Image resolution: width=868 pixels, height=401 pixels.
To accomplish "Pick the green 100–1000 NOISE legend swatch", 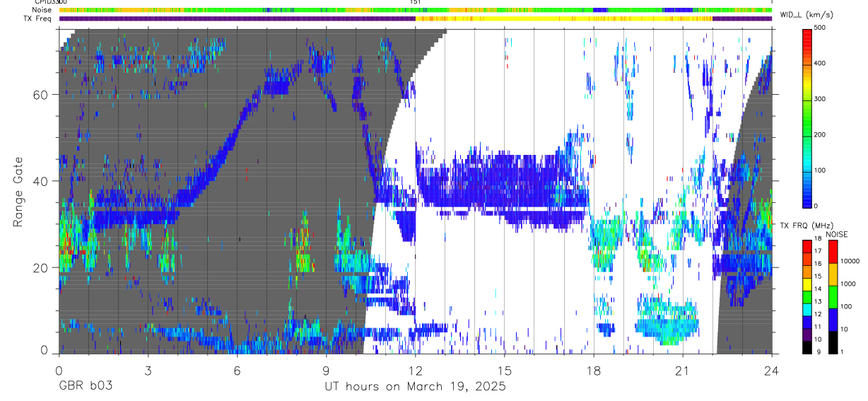I will click(833, 296).
